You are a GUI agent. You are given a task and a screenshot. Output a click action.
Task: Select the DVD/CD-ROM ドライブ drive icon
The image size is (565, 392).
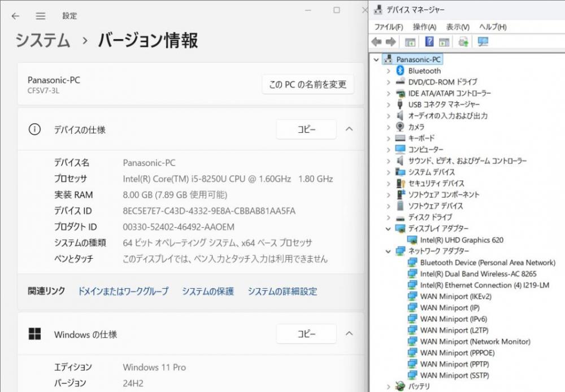tap(400, 82)
